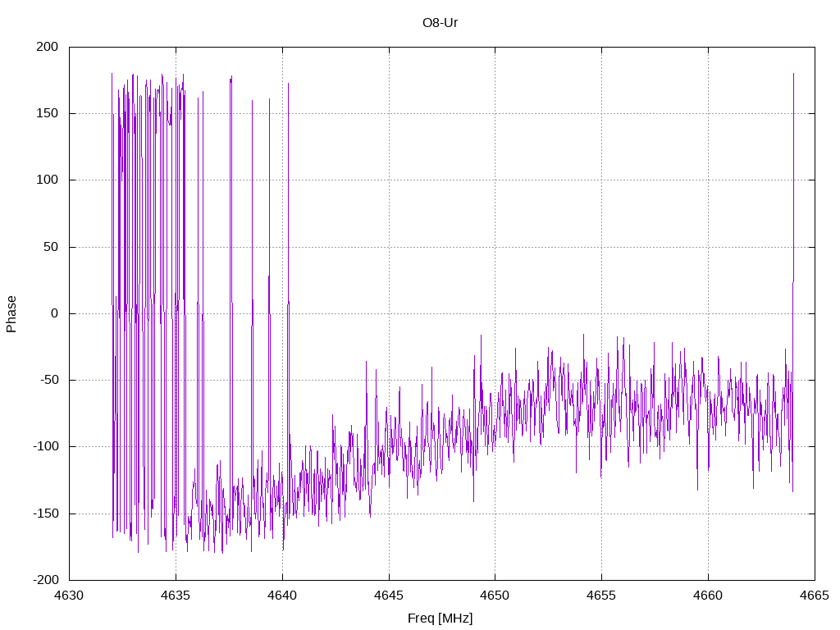This screenshot has width=840, height=630.
Task: Click the y-axis tick label -200
Action: (46, 580)
